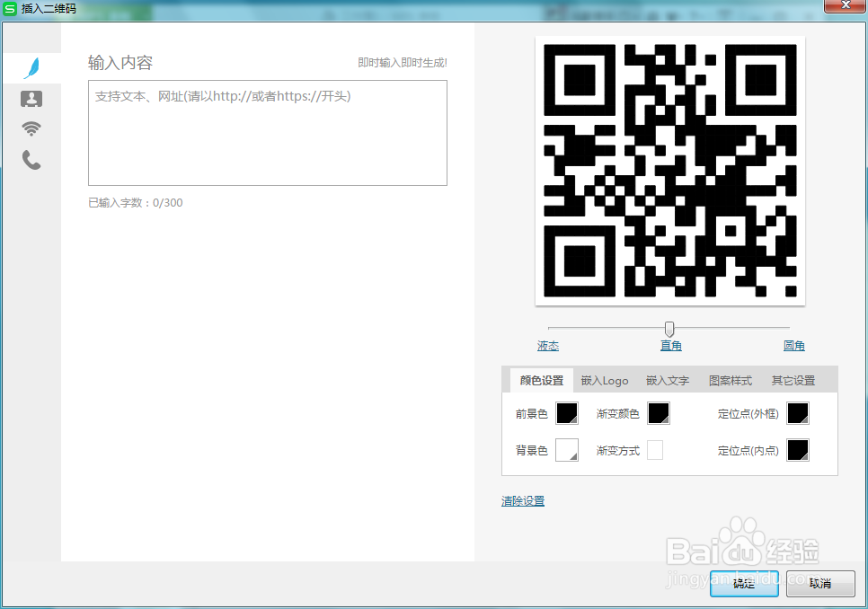Image resolution: width=868 pixels, height=609 pixels.
Task: Click inside the content input text box
Action: pyautogui.click(x=268, y=133)
